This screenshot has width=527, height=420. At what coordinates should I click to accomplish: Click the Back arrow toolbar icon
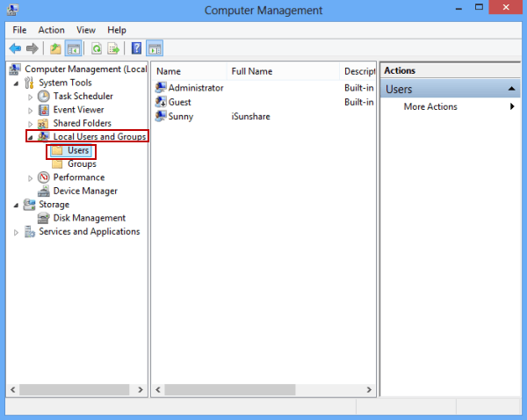pyautogui.click(x=15, y=48)
